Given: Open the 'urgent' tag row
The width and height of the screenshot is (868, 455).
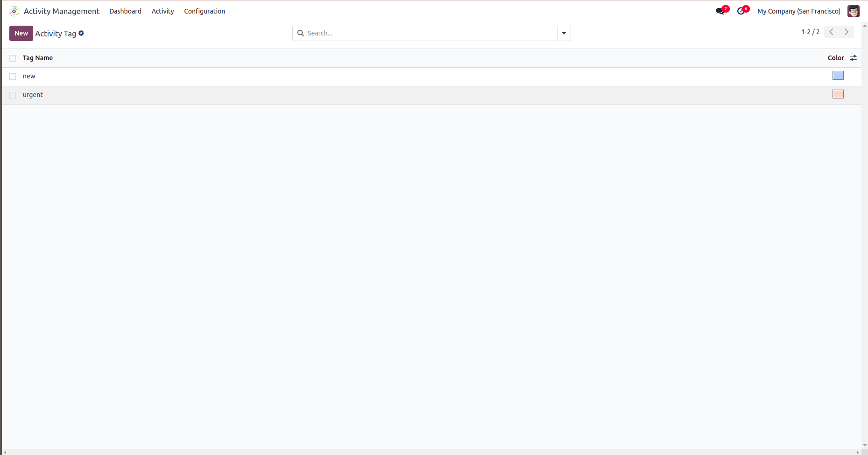Looking at the screenshot, I should click(431, 95).
